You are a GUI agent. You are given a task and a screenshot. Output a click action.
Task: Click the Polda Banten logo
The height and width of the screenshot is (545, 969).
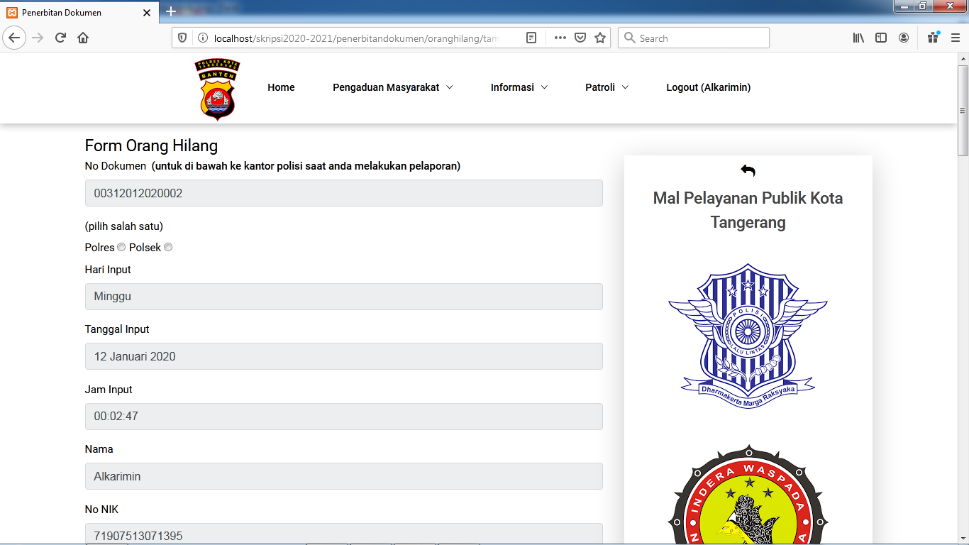[217, 89]
